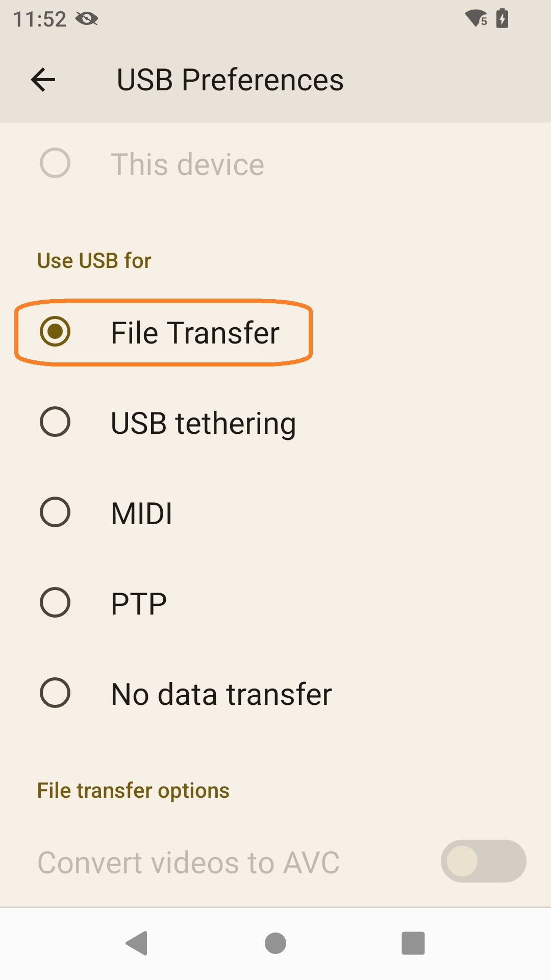Click the eye icon in the status bar
The image size is (551, 980).
tap(88, 18)
